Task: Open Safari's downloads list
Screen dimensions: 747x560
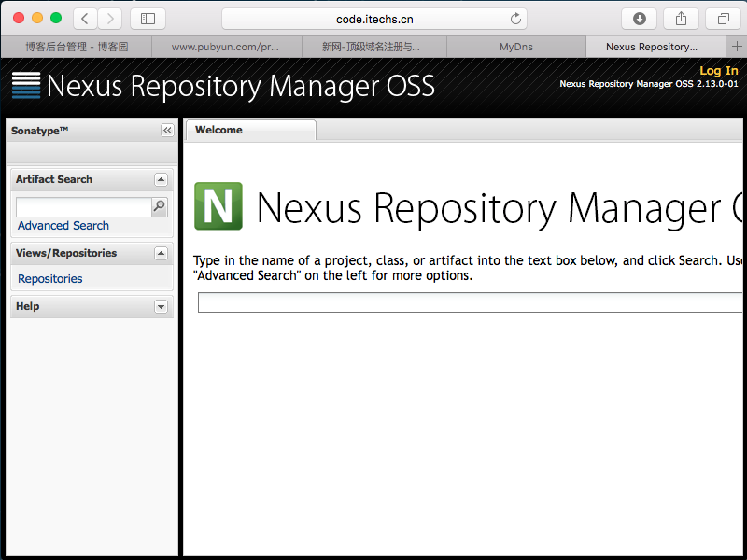Action: [x=640, y=19]
